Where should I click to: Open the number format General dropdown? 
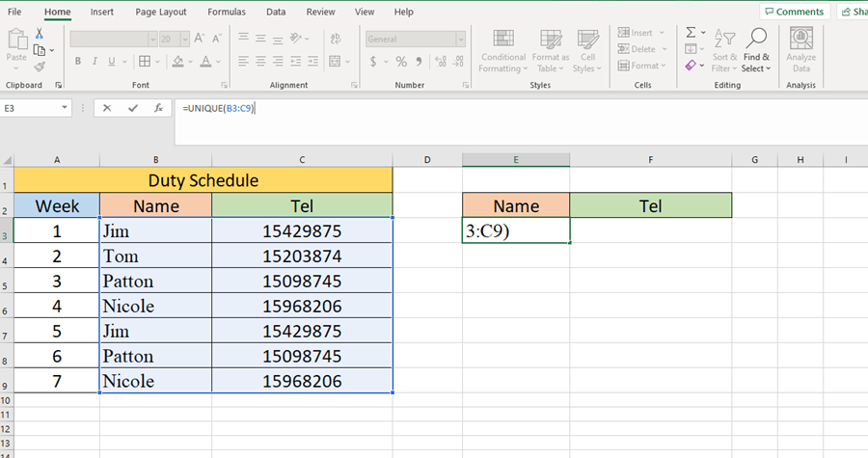pos(460,39)
